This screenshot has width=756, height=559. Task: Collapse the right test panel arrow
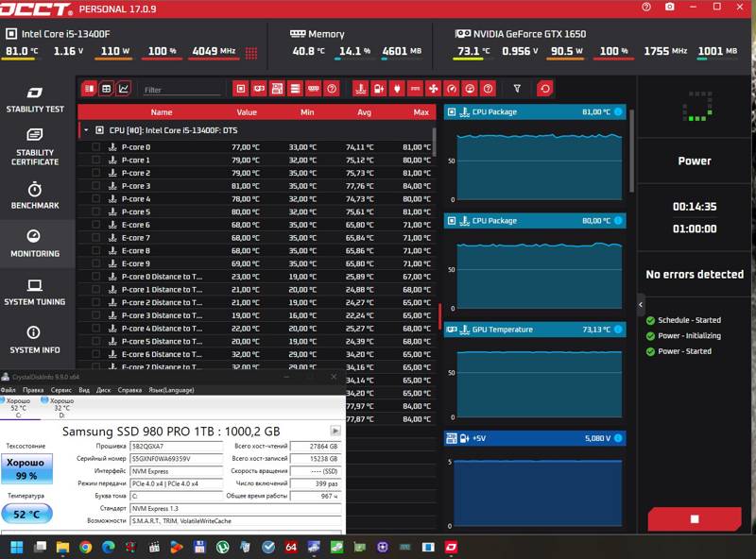pos(641,305)
